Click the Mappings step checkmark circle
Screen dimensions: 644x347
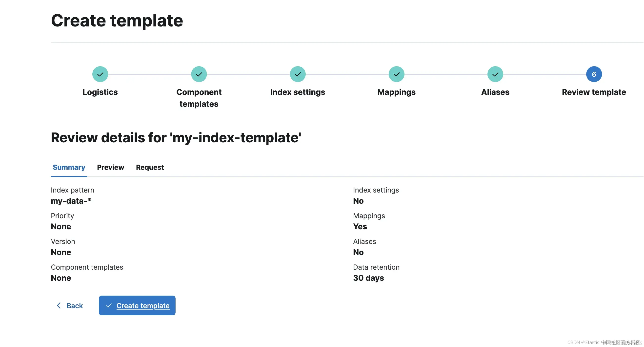coord(396,74)
